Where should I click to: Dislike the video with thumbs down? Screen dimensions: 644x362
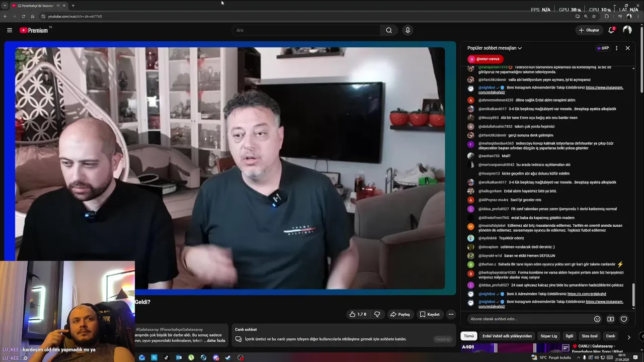point(377,314)
